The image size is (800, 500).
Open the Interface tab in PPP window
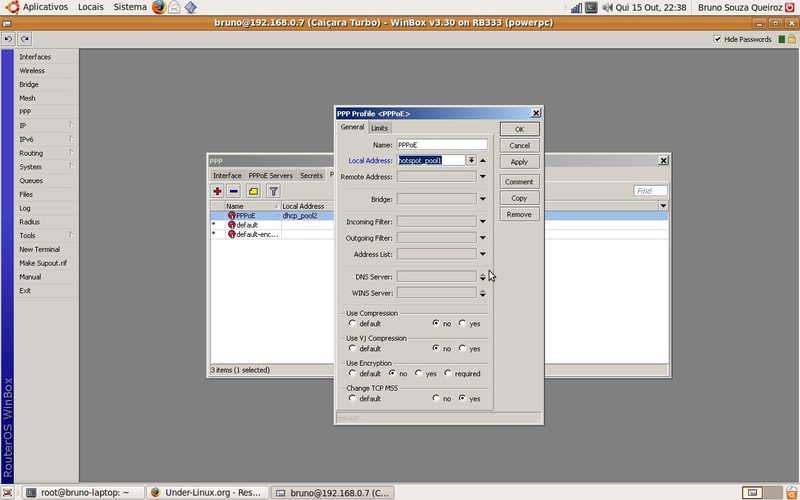click(227, 175)
